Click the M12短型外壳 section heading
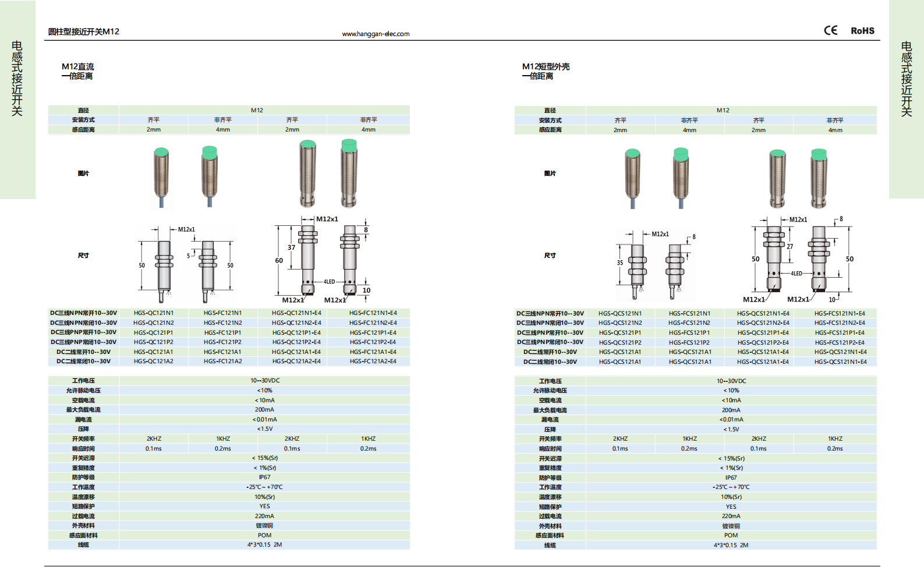Screen dimensions: 924x574 click(x=546, y=66)
